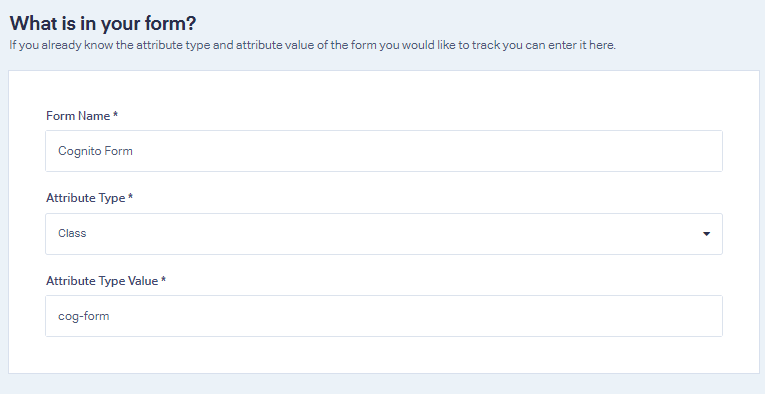Select the 'Class' value in the dropdown
This screenshot has width=765, height=394.
[72, 233]
